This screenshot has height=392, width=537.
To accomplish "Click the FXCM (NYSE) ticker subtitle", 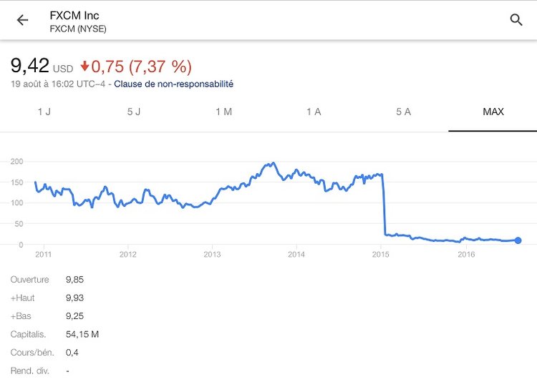I will 78,29.
